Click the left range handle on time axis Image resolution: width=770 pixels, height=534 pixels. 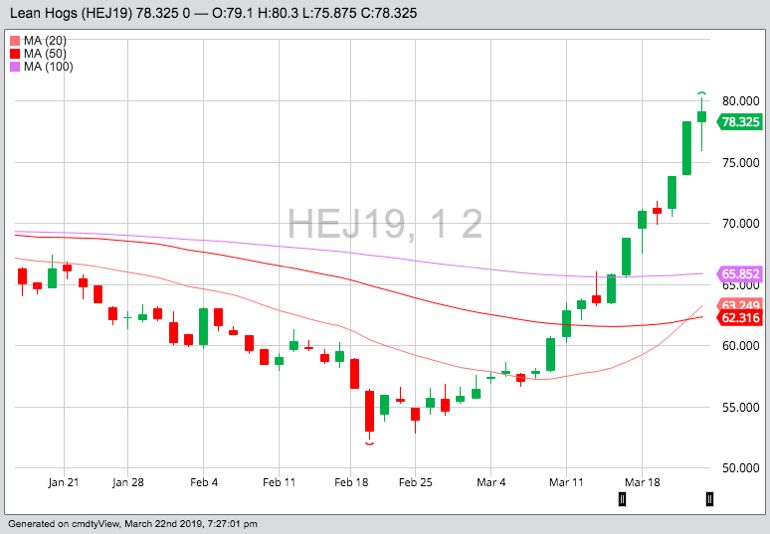click(622, 498)
